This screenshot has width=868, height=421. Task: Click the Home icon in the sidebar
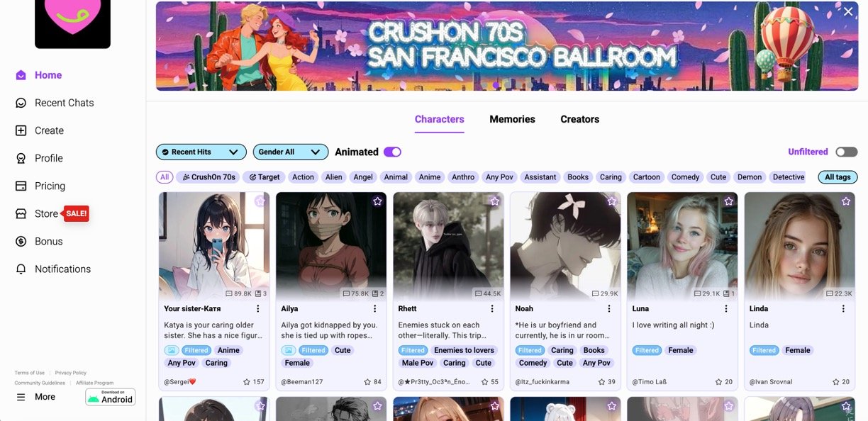(21, 75)
